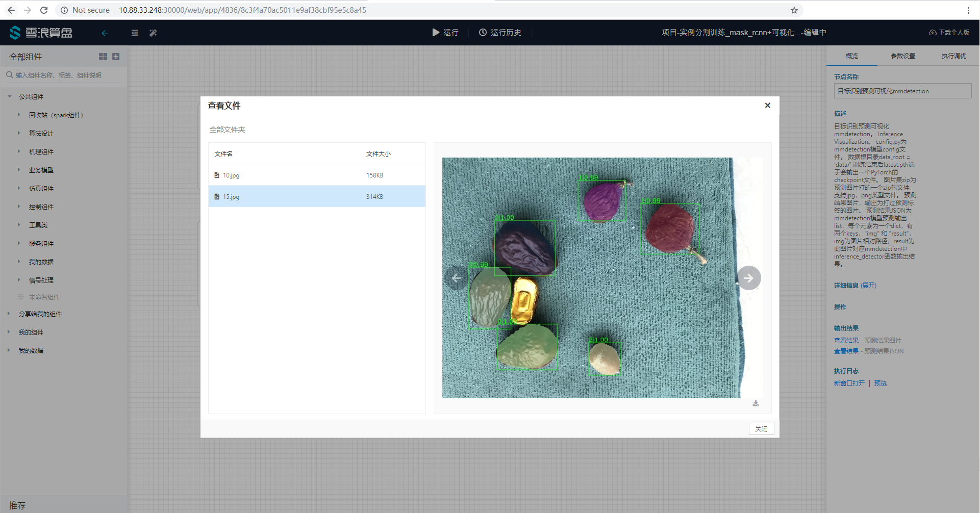Click the 关闭 button in the dialog
Image resolution: width=980 pixels, height=513 pixels.
pos(761,429)
